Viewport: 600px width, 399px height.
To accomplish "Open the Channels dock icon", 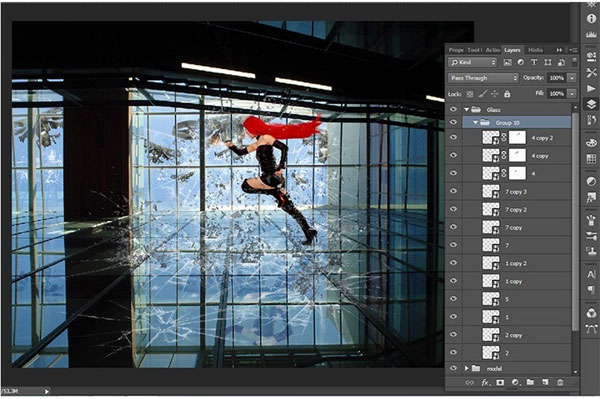I will click(x=591, y=313).
